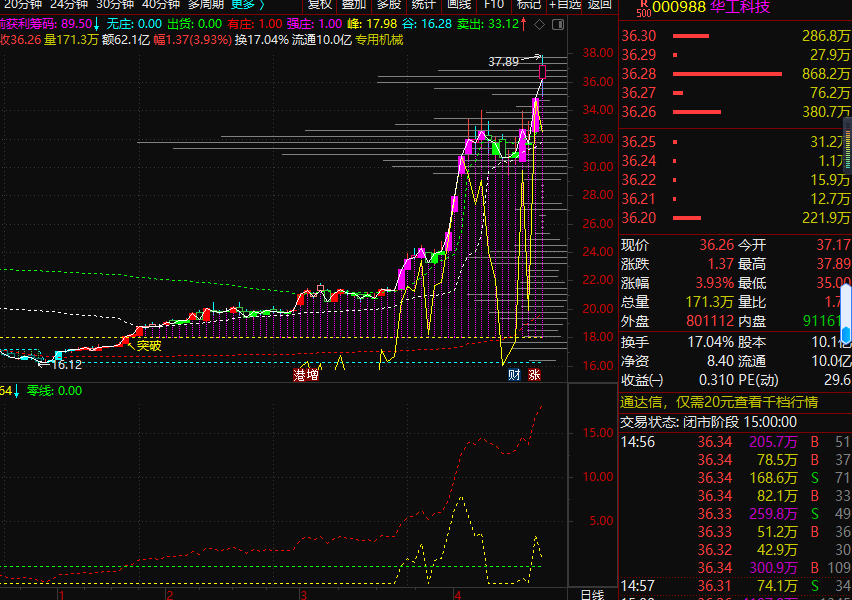Expand the 更多 periods dropdown

[x=247, y=4]
